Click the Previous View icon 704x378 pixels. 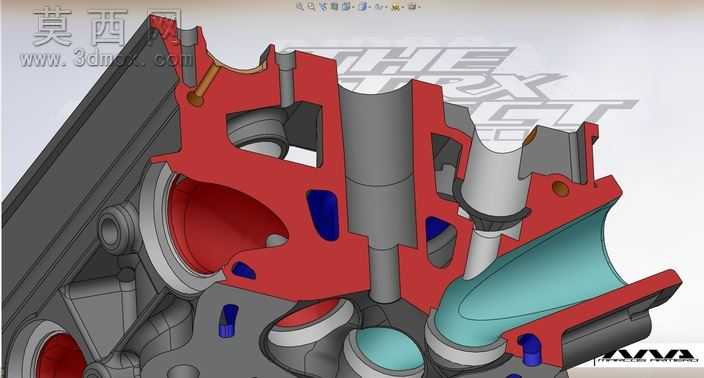[323, 7]
